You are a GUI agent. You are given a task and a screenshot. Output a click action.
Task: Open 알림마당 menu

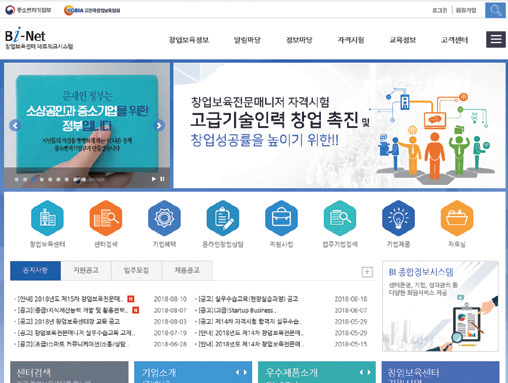pos(247,40)
